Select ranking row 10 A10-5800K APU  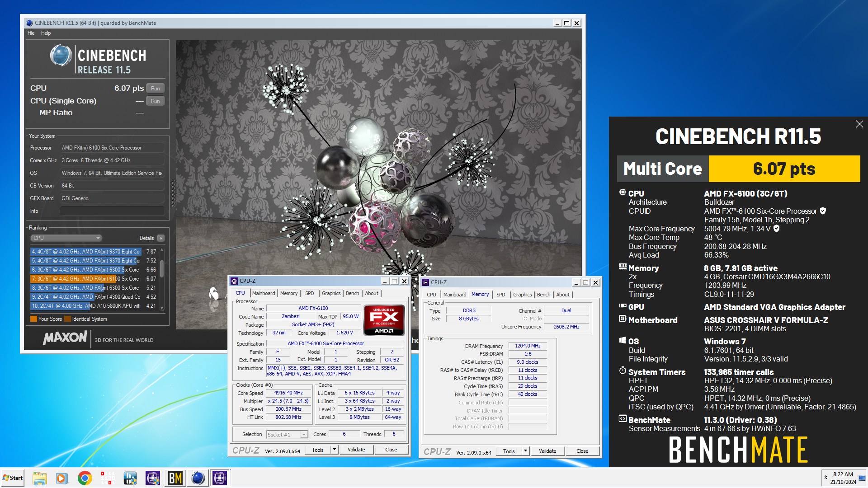tap(94, 306)
